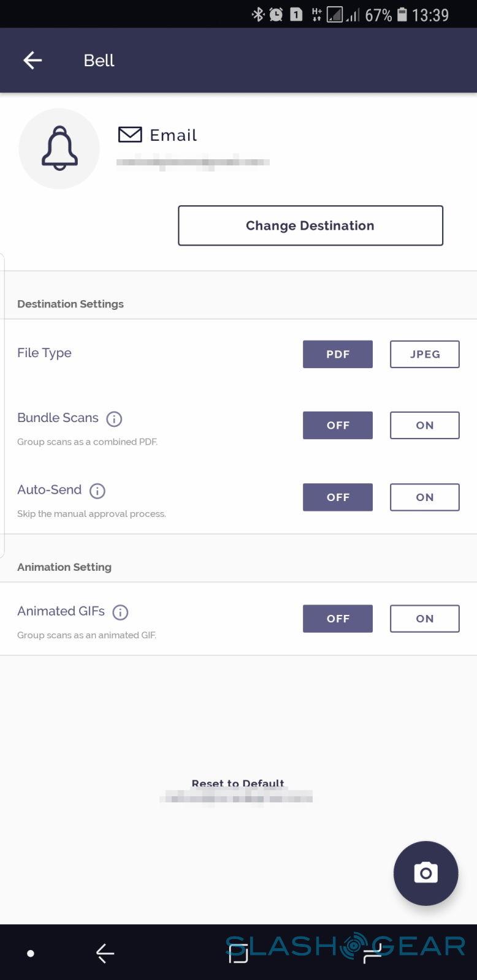Click Change Destination button
Screen dimensions: 477x980
[x=310, y=225]
